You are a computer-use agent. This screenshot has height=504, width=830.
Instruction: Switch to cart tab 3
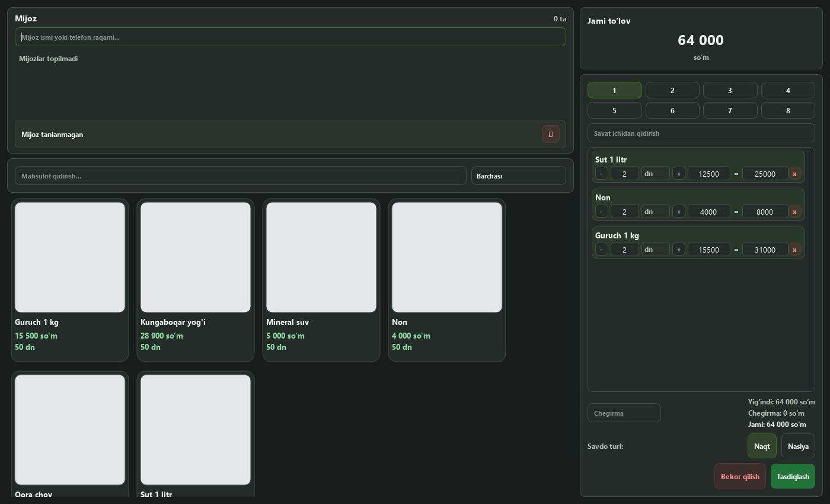coord(730,90)
